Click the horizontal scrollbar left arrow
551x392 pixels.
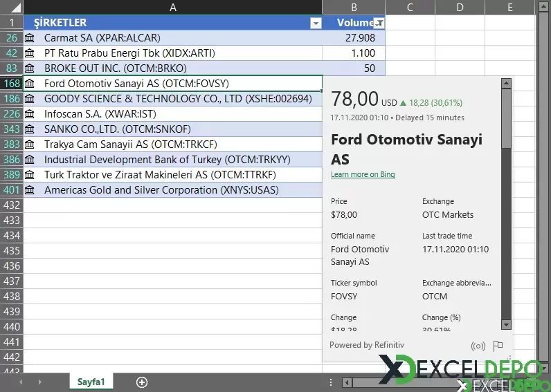point(347,382)
